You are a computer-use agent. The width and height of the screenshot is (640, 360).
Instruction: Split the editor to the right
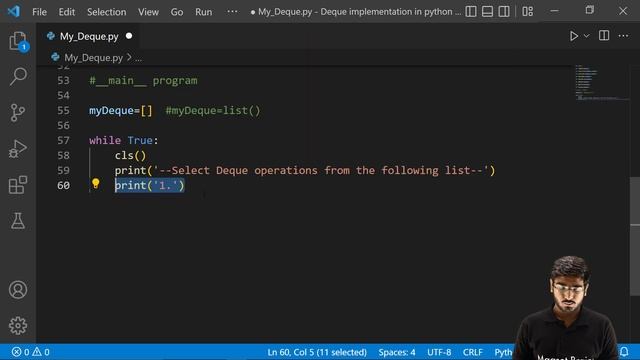(x=604, y=36)
